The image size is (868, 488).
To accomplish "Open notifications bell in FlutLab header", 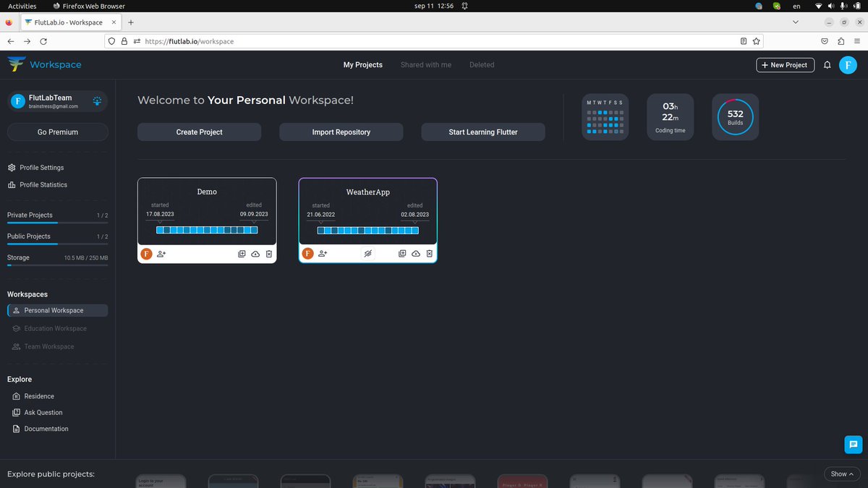I will tap(827, 65).
